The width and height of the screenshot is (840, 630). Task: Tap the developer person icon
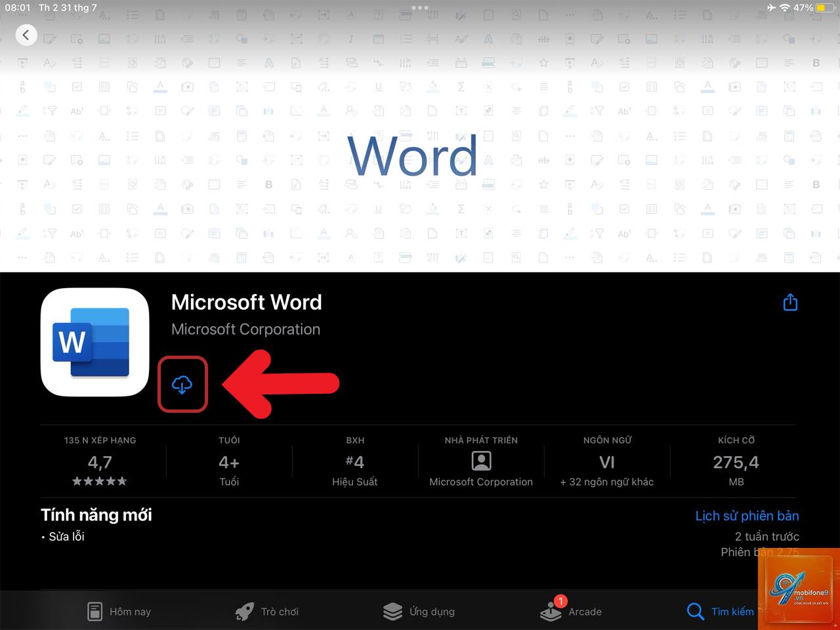(481, 461)
